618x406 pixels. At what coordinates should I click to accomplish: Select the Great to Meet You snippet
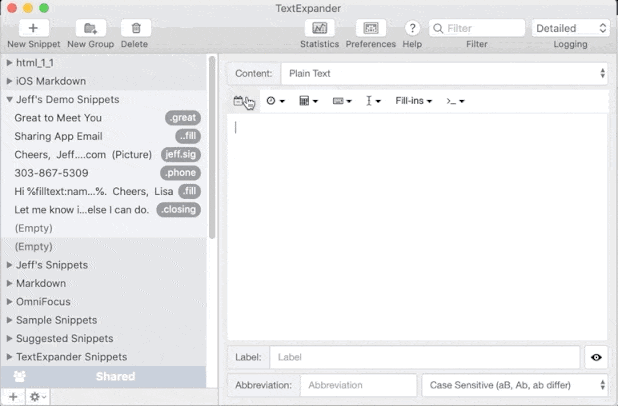click(x=103, y=118)
